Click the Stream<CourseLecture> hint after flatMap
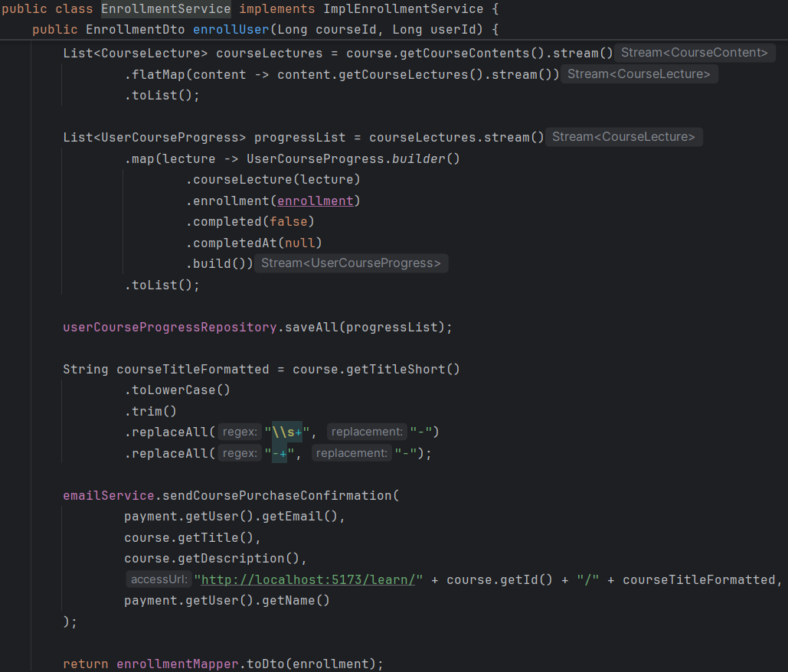The width and height of the screenshot is (788, 672). click(x=639, y=74)
